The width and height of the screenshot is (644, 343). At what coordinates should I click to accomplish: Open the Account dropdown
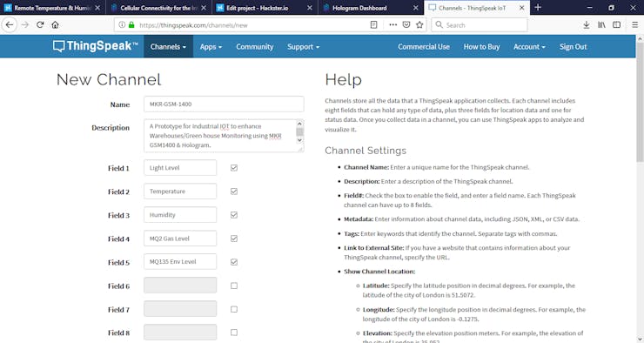pos(529,46)
